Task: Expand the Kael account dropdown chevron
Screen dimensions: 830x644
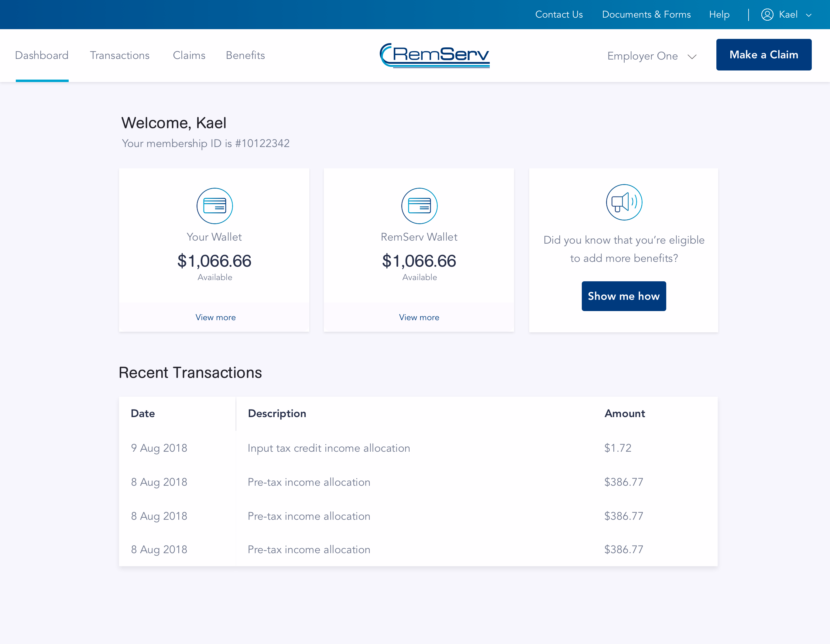Action: coord(809,15)
